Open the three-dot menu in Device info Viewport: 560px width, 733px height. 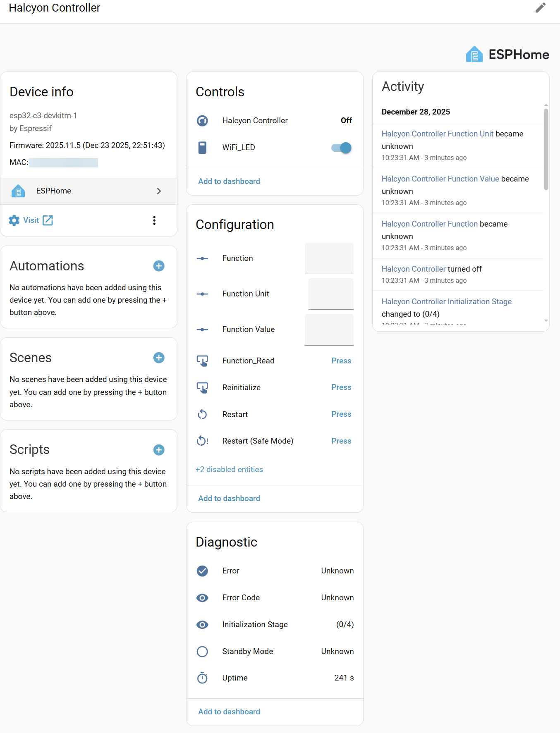[154, 220]
